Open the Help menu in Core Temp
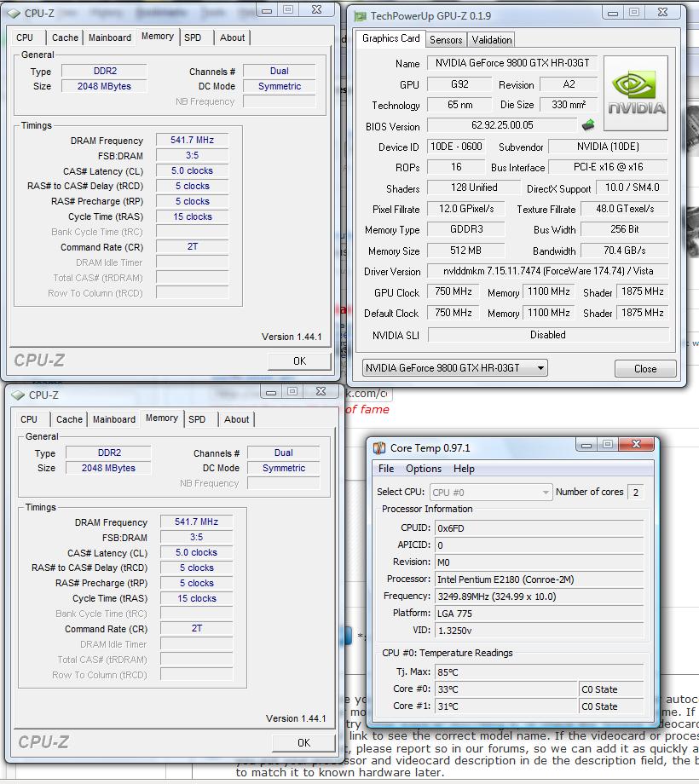The image size is (699, 784). coord(464,469)
